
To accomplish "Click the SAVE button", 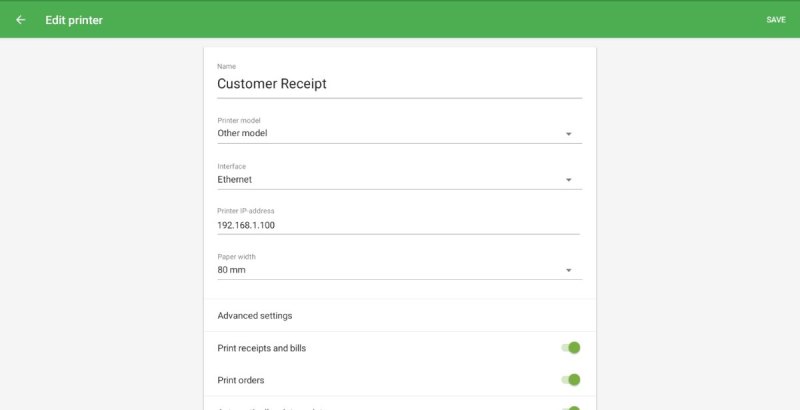I will (x=775, y=20).
